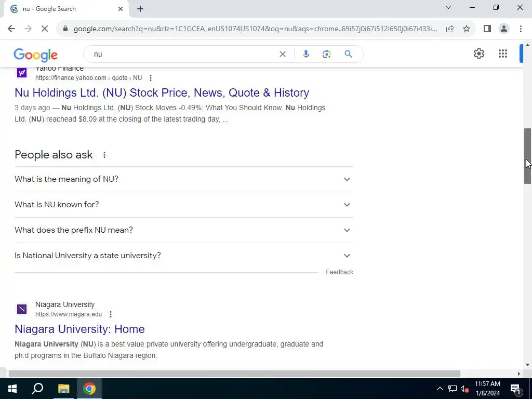The height and width of the screenshot is (399, 532).
Task: Open a new tab with plus button
Action: 140,9
